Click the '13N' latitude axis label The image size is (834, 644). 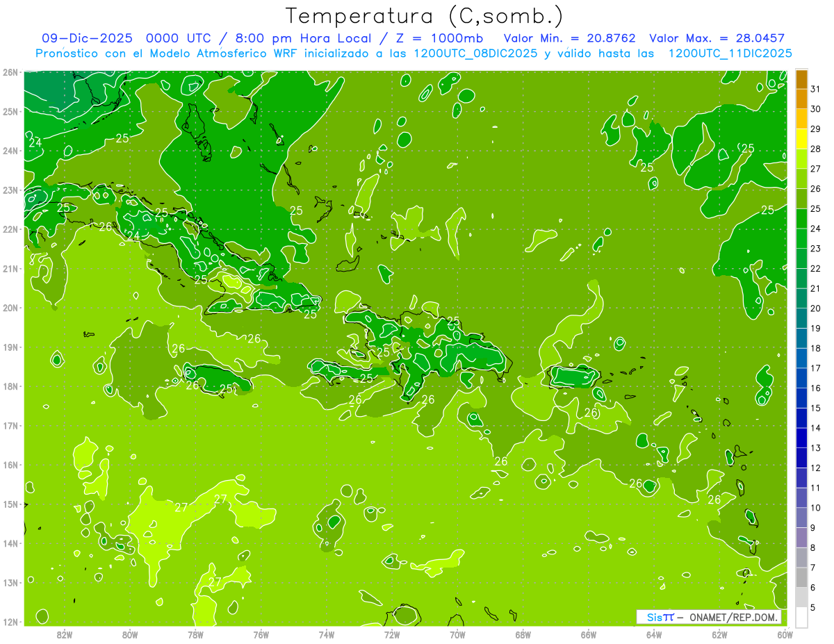10,583
